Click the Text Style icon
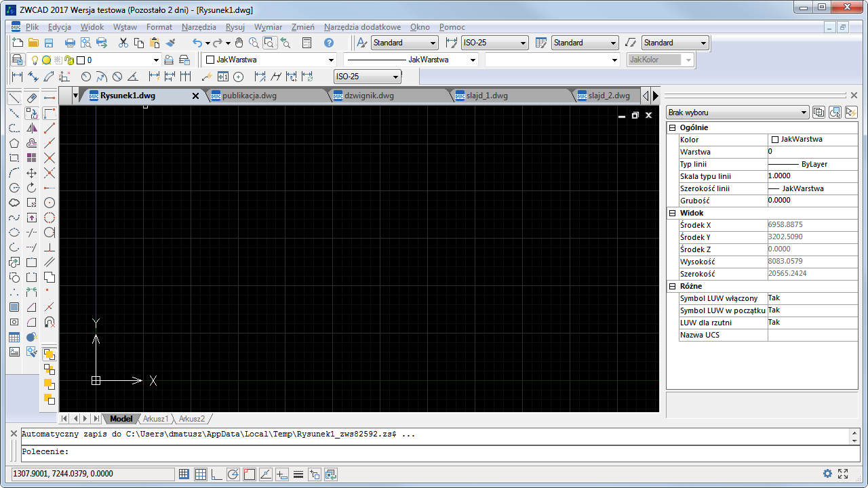This screenshot has height=488, width=868. [361, 43]
